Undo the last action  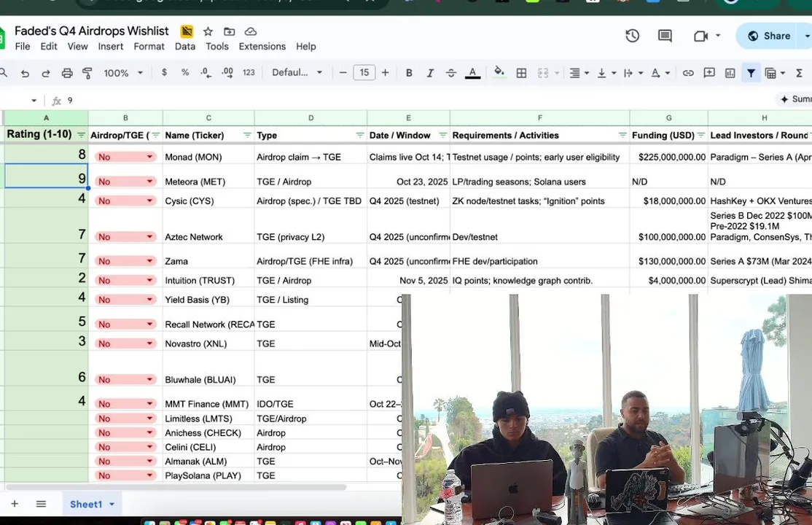(x=25, y=73)
